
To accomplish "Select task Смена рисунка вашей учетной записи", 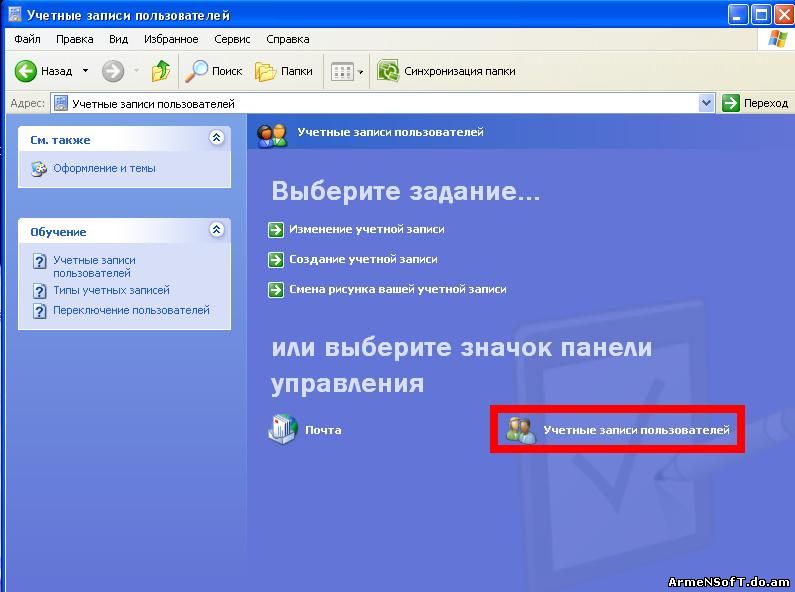I will [x=398, y=289].
